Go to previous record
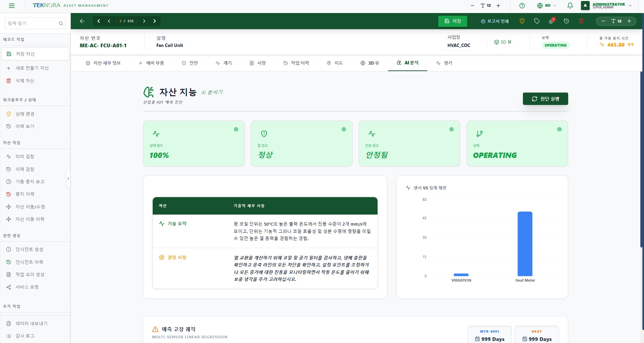 click(109, 21)
